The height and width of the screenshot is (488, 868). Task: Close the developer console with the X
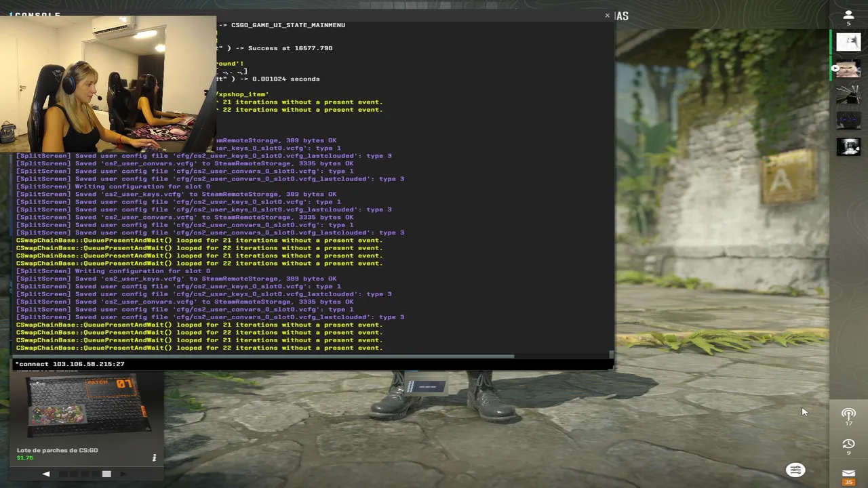pos(607,15)
